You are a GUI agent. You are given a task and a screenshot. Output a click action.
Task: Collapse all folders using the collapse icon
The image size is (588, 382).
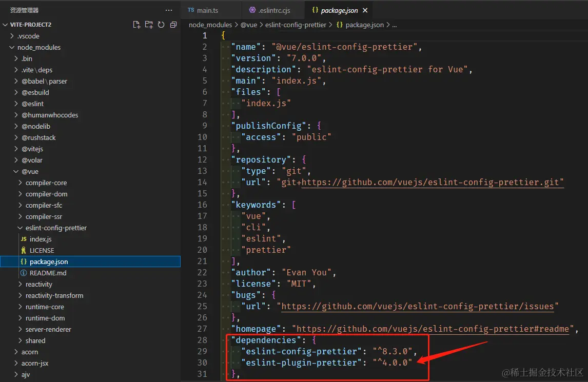[x=173, y=25]
